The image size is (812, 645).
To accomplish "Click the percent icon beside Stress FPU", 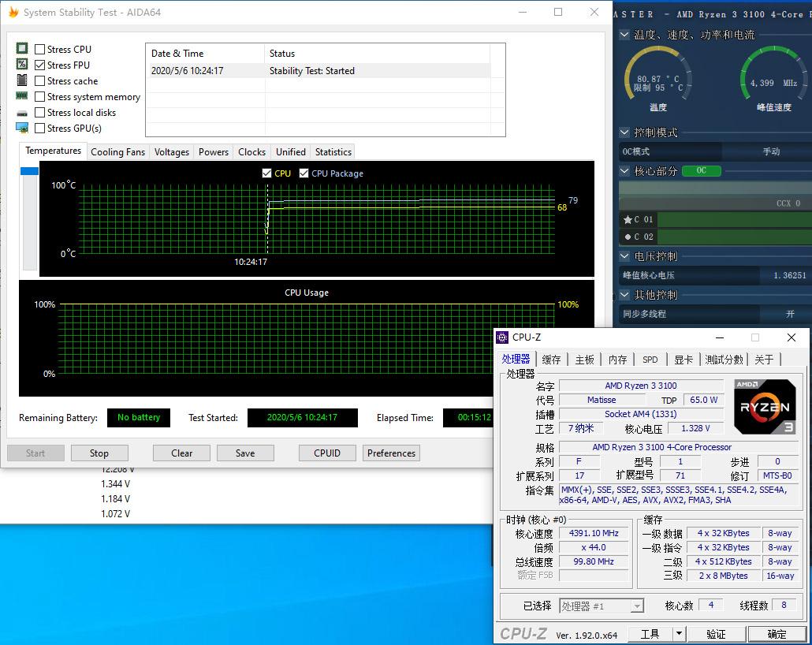I will (x=22, y=64).
